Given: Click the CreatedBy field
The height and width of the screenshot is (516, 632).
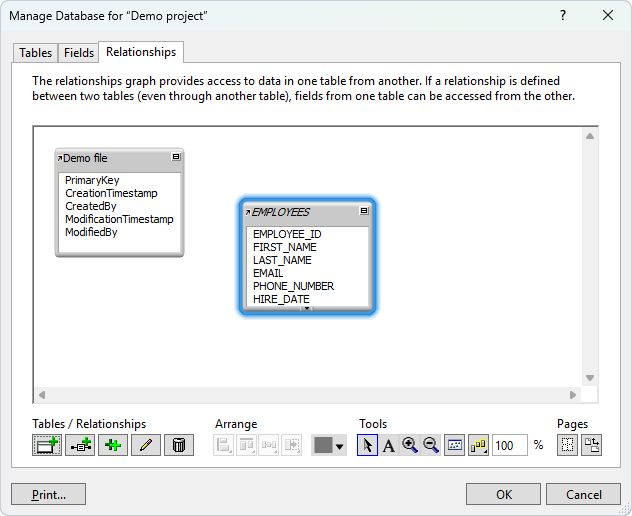Looking at the screenshot, I should pyautogui.click(x=91, y=206).
